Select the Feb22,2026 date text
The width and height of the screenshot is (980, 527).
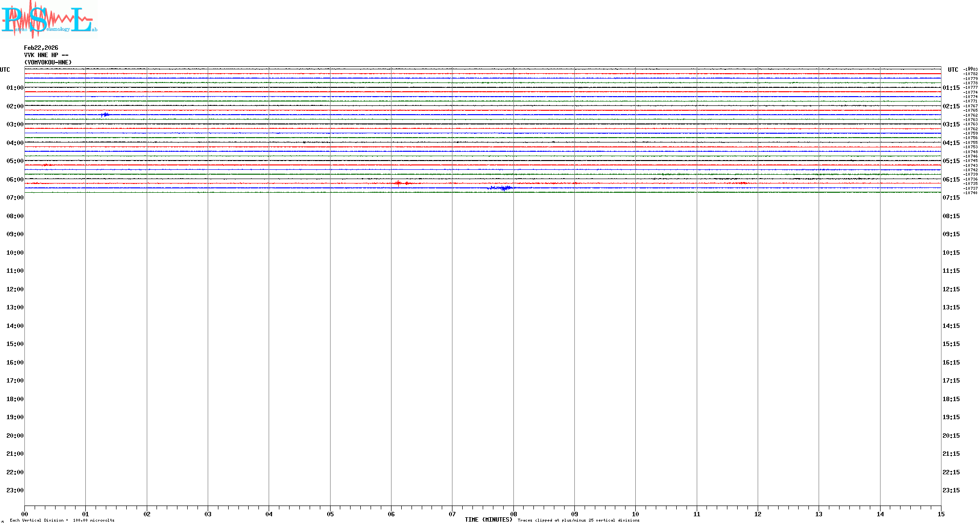point(41,48)
